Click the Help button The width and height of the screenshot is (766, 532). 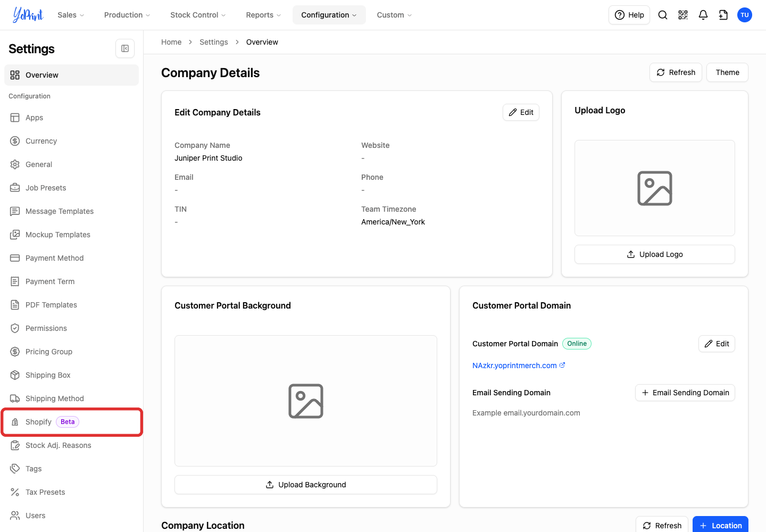click(x=629, y=15)
